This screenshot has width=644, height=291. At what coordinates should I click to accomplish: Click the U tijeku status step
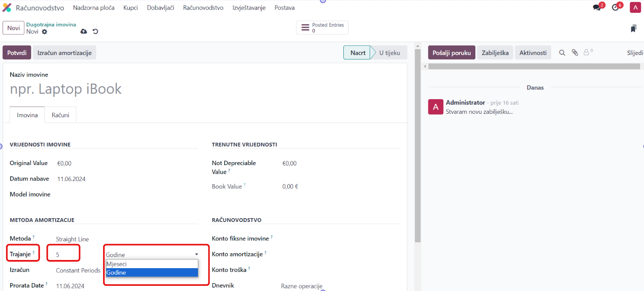pos(390,53)
